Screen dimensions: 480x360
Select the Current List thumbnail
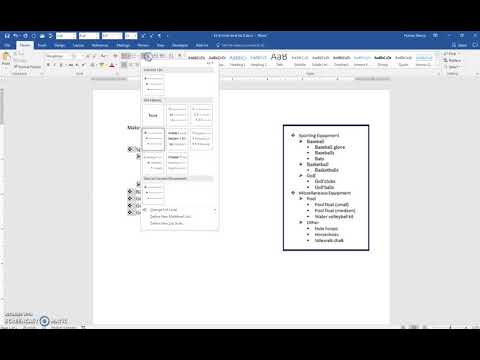153,85
